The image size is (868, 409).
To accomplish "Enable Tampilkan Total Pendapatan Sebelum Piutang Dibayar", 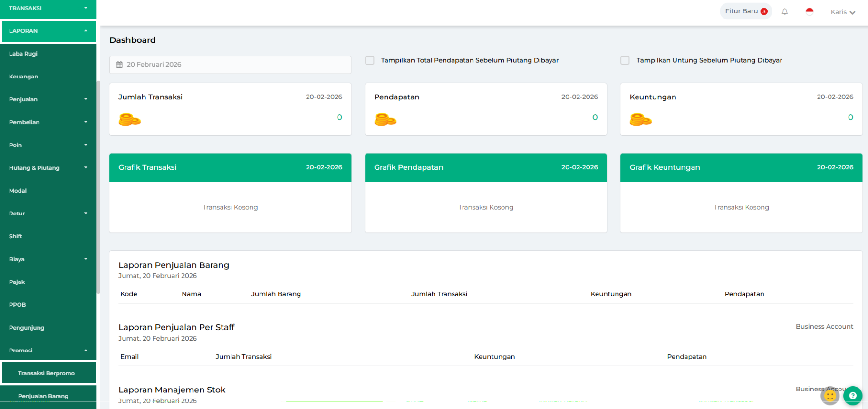I will (370, 60).
